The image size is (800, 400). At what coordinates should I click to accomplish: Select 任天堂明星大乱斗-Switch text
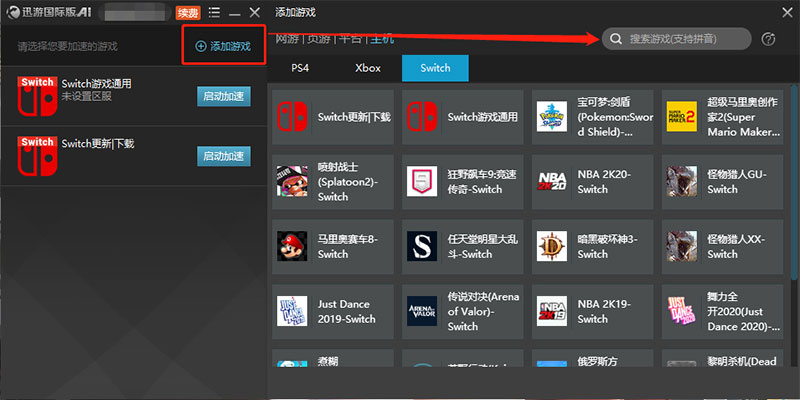[483, 246]
